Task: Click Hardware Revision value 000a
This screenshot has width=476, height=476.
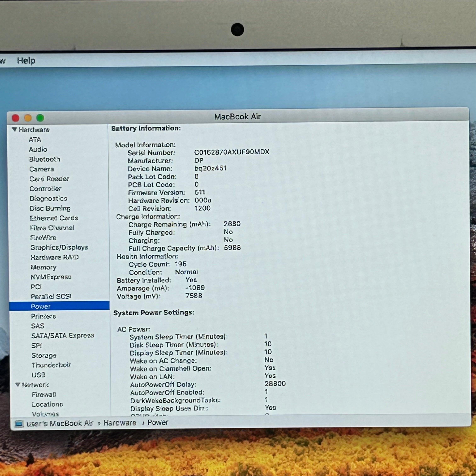Action: (203, 200)
